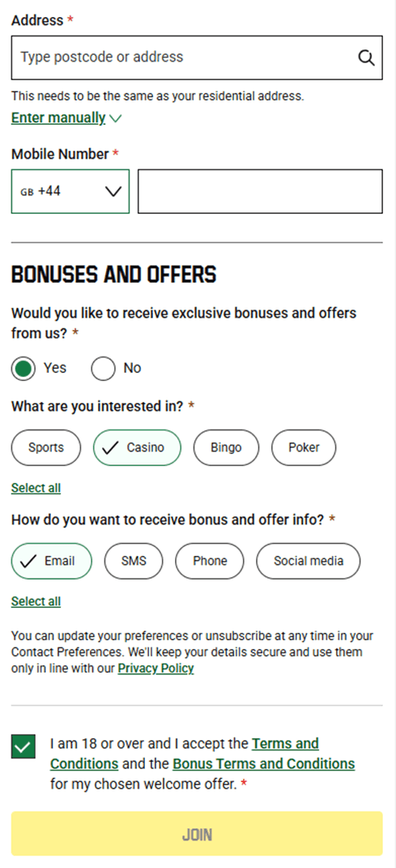Click the address search magnifier icon
Image resolution: width=396 pixels, height=868 pixels.
click(x=366, y=58)
